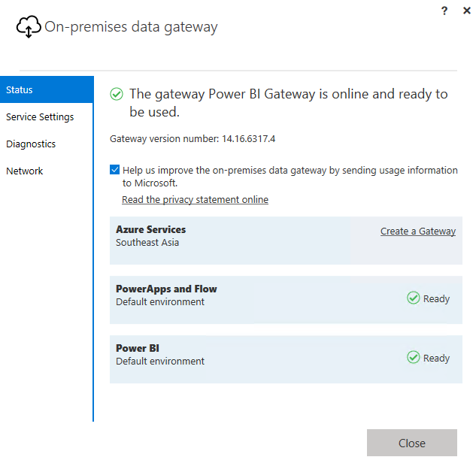Click the cloud gateway logo icon
Image resolution: width=476 pixels, height=460 pixels.
(29, 27)
